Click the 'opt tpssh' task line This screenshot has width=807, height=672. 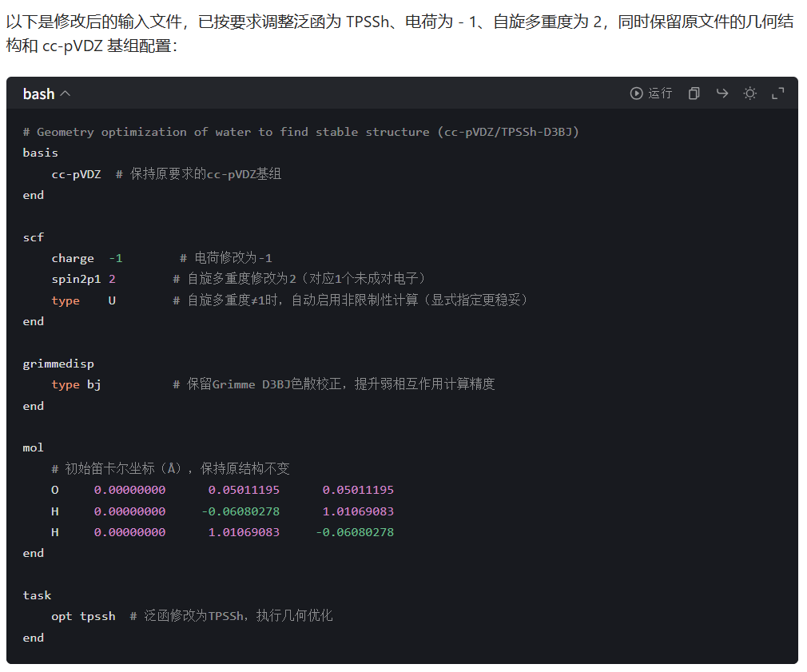83,616
